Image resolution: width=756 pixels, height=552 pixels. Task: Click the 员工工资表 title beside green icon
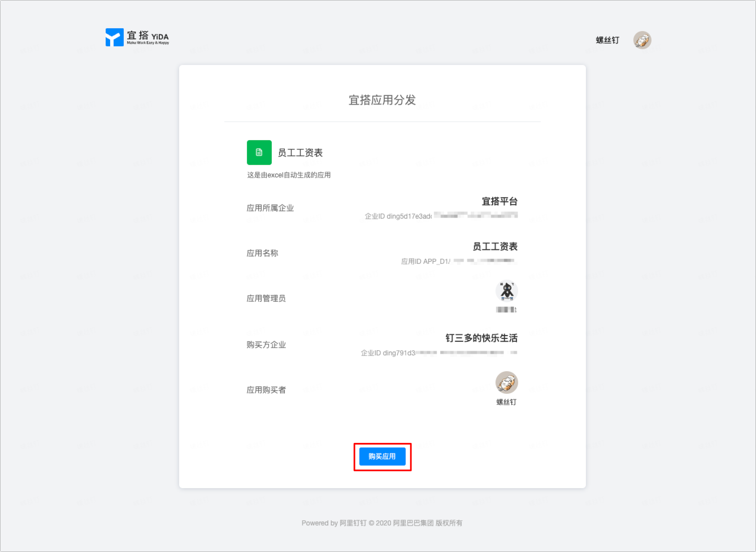click(x=300, y=153)
